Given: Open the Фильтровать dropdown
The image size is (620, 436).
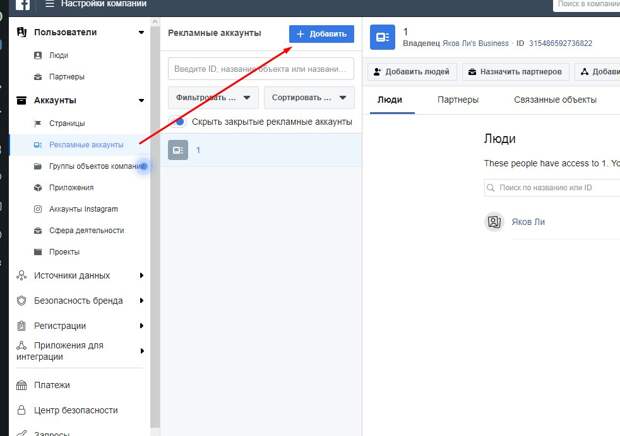Looking at the screenshot, I should coord(213,98).
